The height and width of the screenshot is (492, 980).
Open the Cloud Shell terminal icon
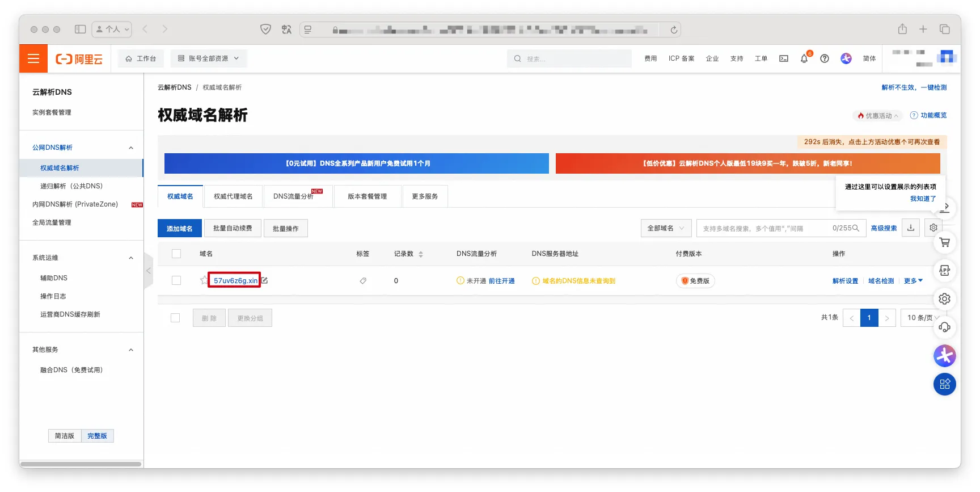coord(784,58)
